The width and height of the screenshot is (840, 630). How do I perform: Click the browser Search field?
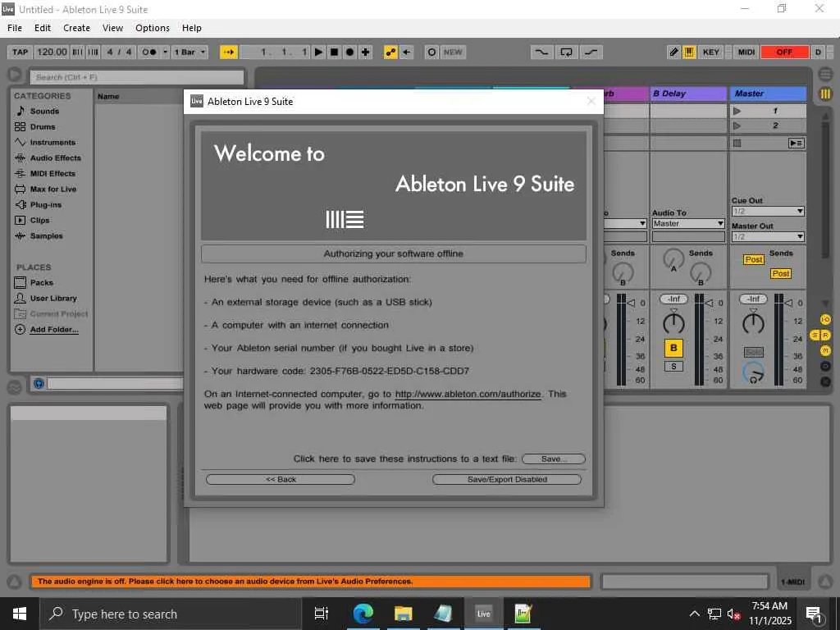(x=137, y=77)
